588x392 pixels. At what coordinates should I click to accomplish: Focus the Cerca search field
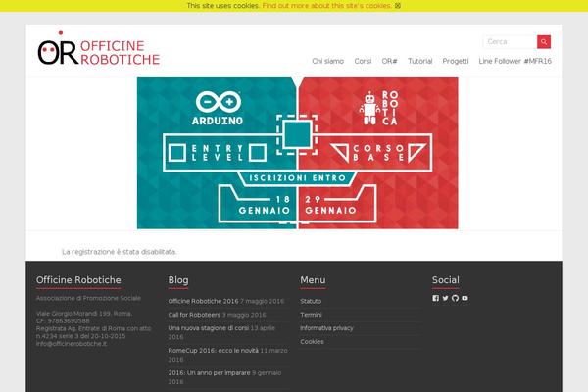[x=510, y=41]
